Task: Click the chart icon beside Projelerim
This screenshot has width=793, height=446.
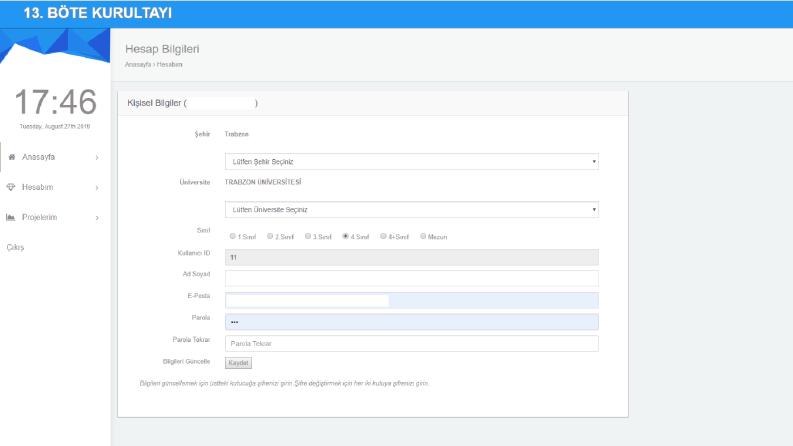Action: click(x=11, y=217)
